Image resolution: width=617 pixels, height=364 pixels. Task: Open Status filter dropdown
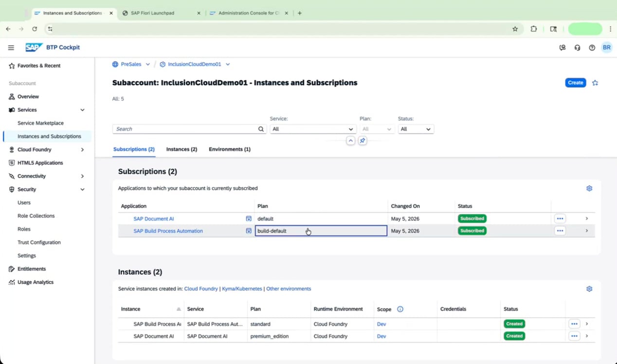[x=416, y=129]
